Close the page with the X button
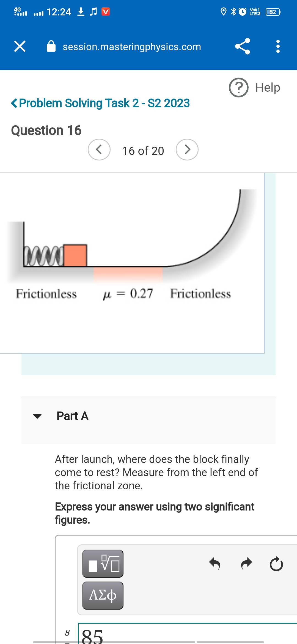Viewport: 297px width, 644px height. [20, 47]
